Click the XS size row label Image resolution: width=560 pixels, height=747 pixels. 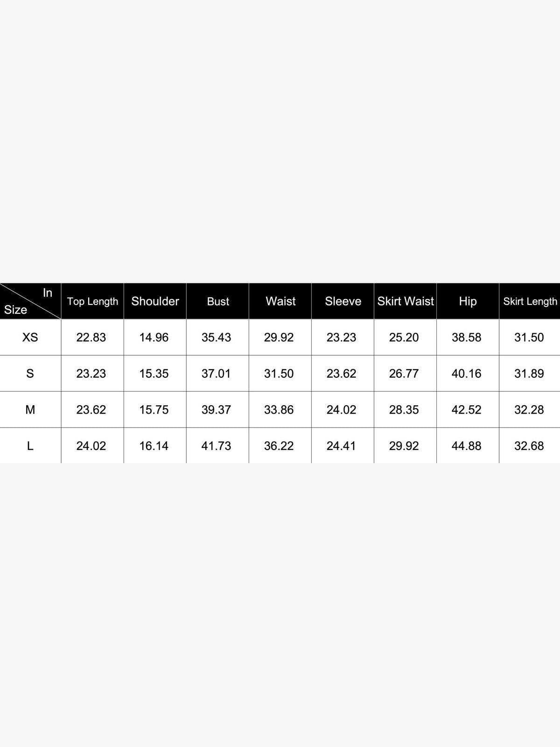pyautogui.click(x=30, y=337)
